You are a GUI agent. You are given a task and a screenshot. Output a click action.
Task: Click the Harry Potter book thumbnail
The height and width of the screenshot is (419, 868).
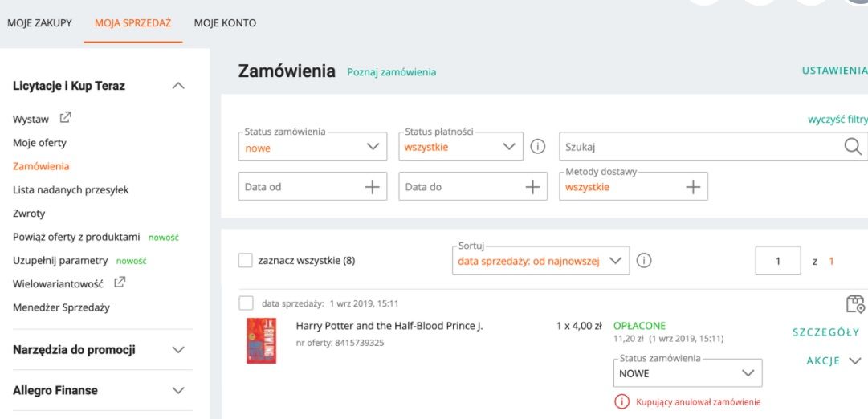[x=261, y=341]
